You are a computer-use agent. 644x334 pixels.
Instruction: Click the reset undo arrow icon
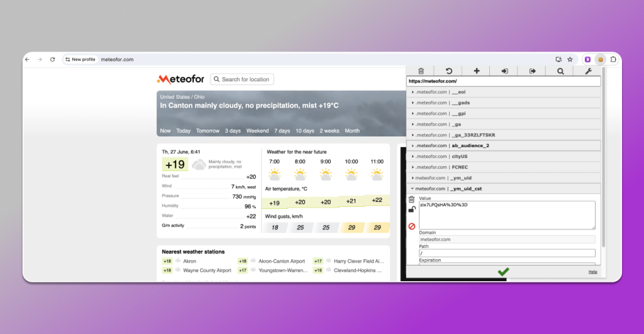[449, 71]
